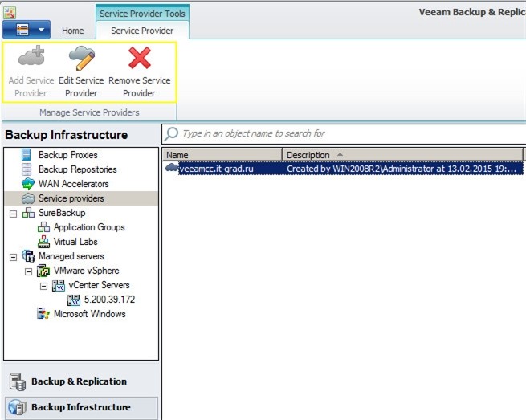
Task: Switch to the Home ribbon tab
Action: coord(73,31)
